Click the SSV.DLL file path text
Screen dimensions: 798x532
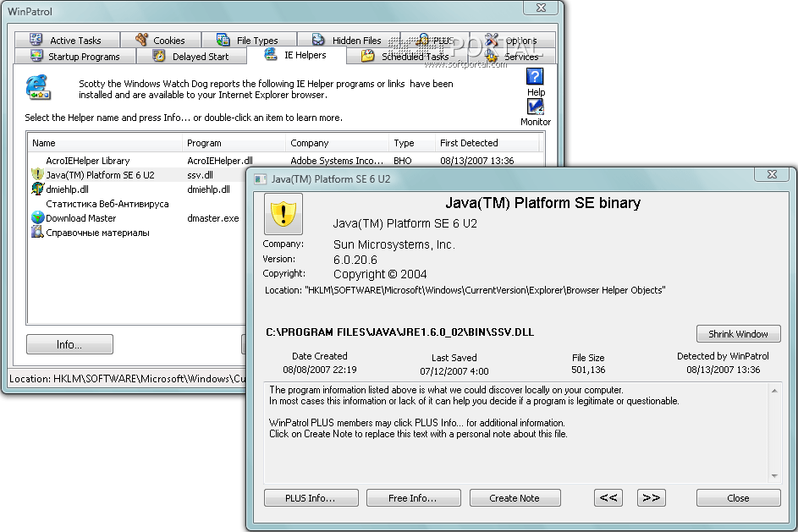pos(399,332)
